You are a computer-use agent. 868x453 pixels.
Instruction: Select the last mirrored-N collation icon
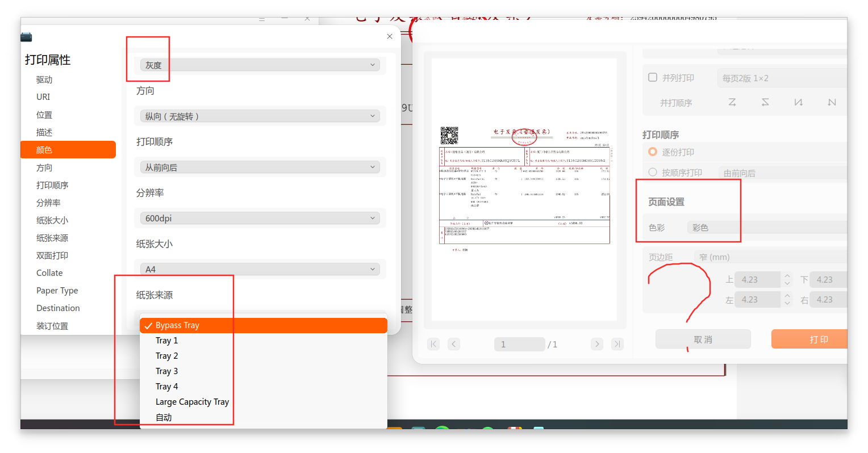click(x=832, y=102)
